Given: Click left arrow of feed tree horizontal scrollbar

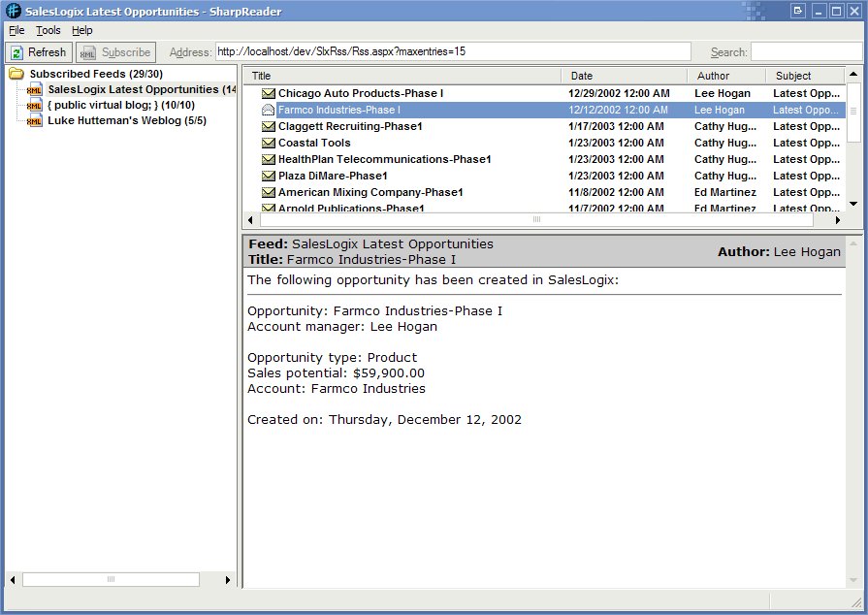Looking at the screenshot, I should pyautogui.click(x=13, y=579).
